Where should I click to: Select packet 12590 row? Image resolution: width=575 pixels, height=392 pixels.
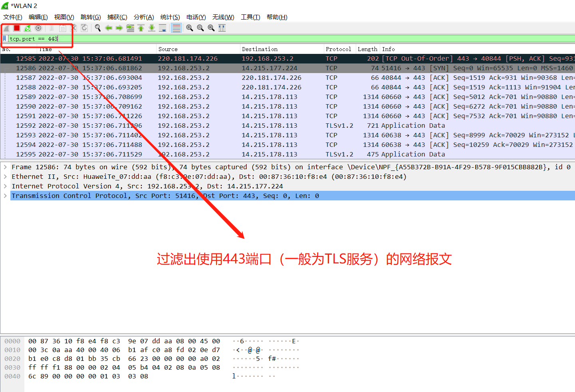(287, 107)
